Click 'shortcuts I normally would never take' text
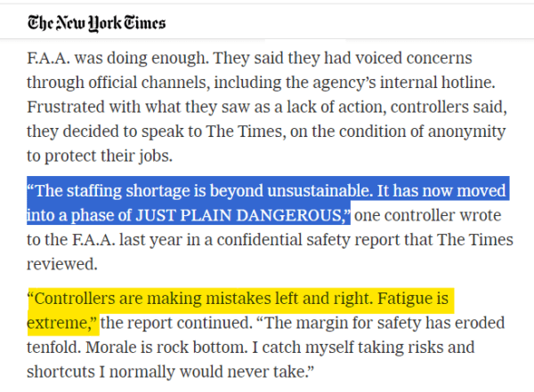The width and height of the screenshot is (534, 392). [x=169, y=372]
